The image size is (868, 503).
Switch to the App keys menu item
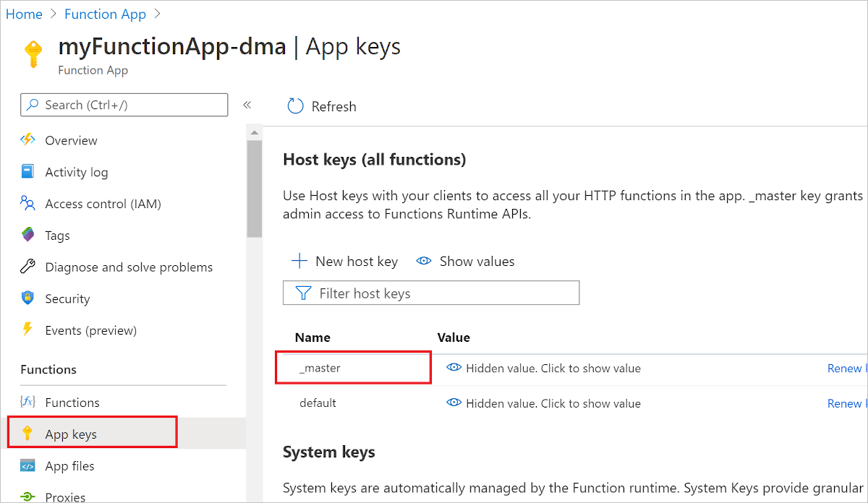pos(69,431)
